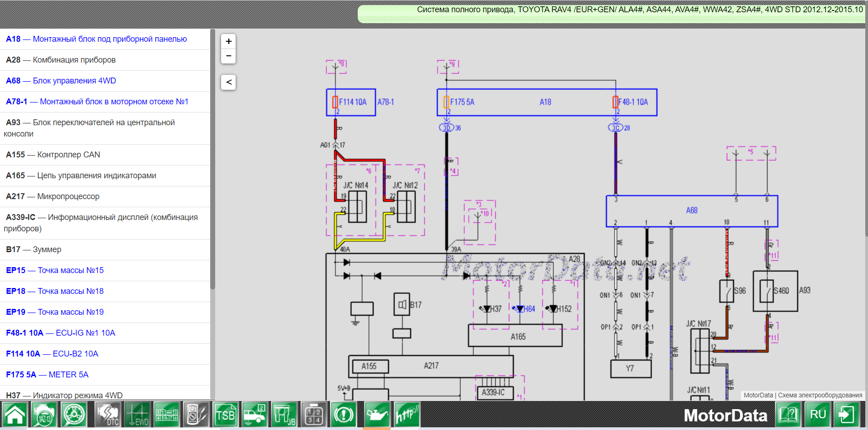Switch language with the RU button
The image size is (868, 430).
tap(818, 414)
